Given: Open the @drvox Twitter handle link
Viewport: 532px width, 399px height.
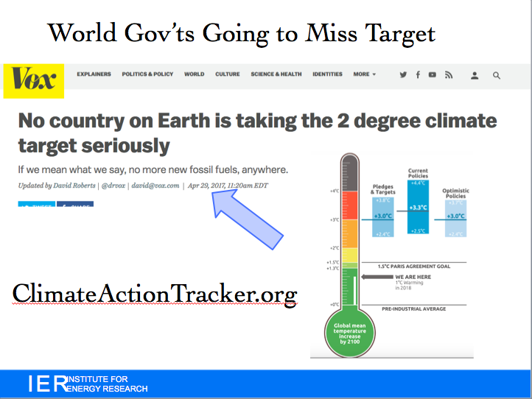Looking at the screenshot, I should (x=114, y=186).
